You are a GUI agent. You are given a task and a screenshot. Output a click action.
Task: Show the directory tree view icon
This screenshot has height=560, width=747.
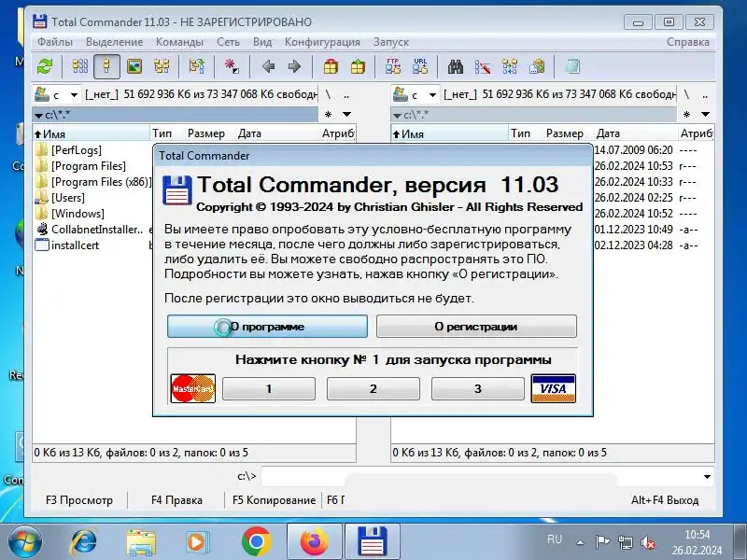click(x=162, y=66)
